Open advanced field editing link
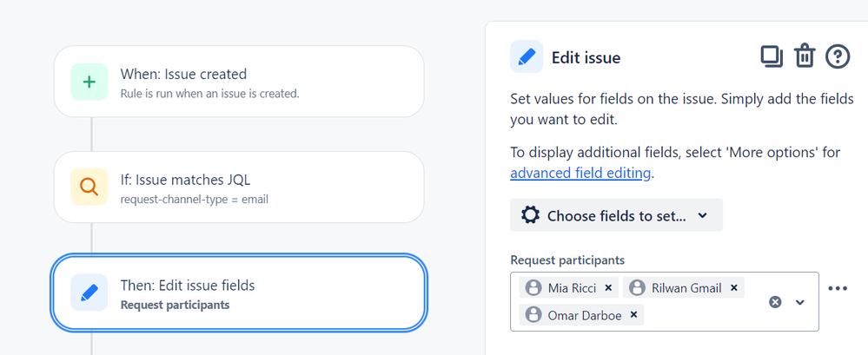 tap(580, 173)
